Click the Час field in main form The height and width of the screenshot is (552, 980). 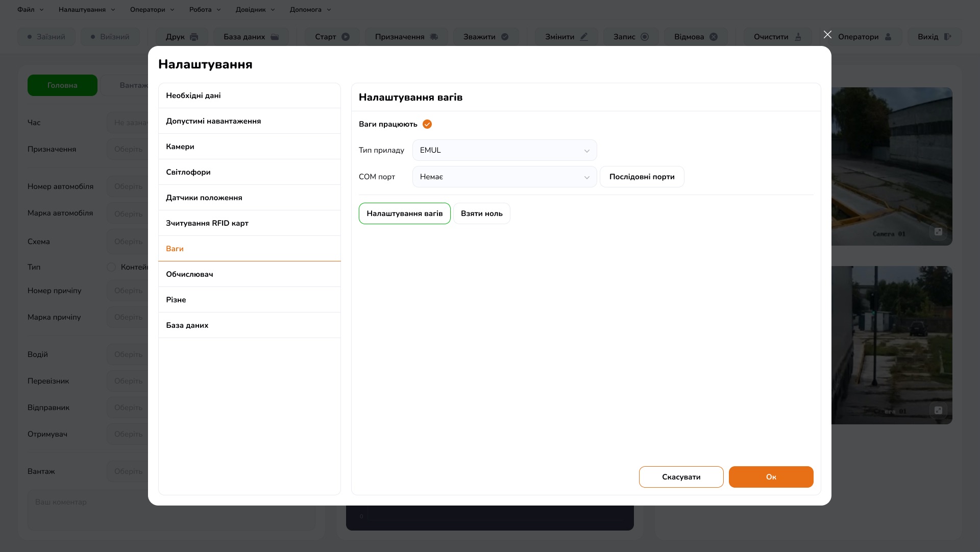coord(128,123)
